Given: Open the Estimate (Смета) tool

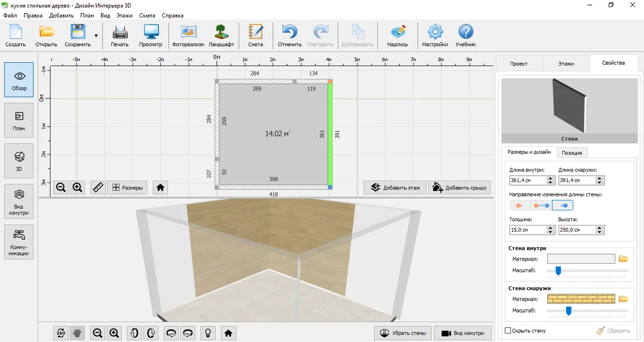Looking at the screenshot, I should pyautogui.click(x=255, y=35).
